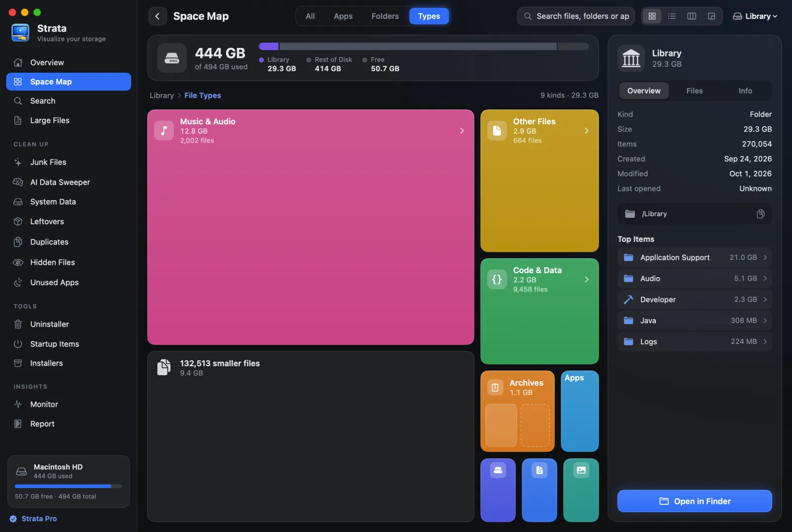
Task: Click the search files input field
Action: click(576, 16)
